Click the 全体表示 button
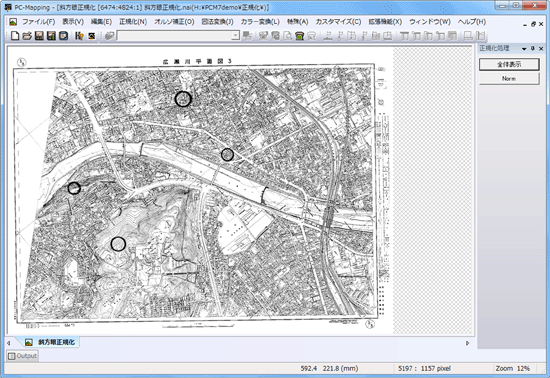Screen dimensions: 550x378 pyautogui.click(x=509, y=64)
